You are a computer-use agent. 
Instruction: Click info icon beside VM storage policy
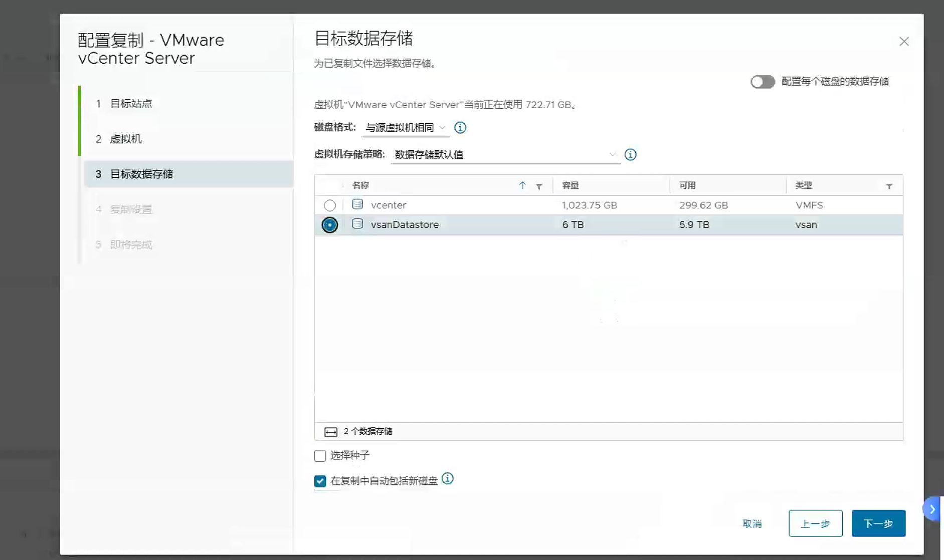point(630,155)
